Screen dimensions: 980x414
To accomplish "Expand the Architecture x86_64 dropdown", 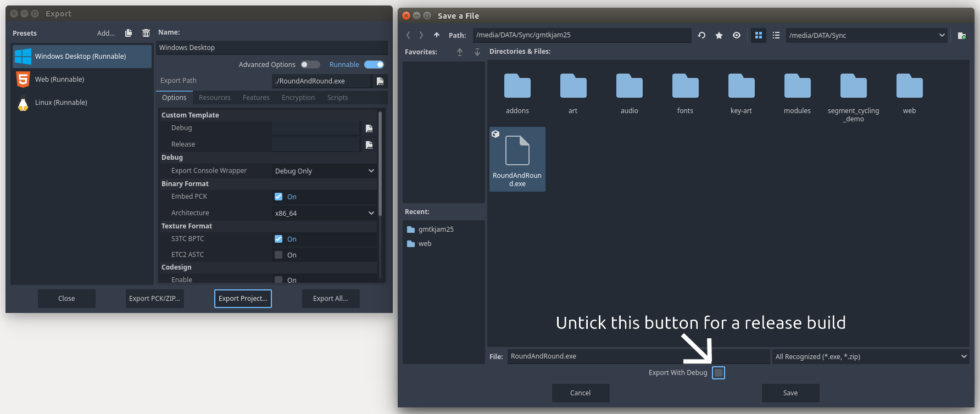I will 324,213.
